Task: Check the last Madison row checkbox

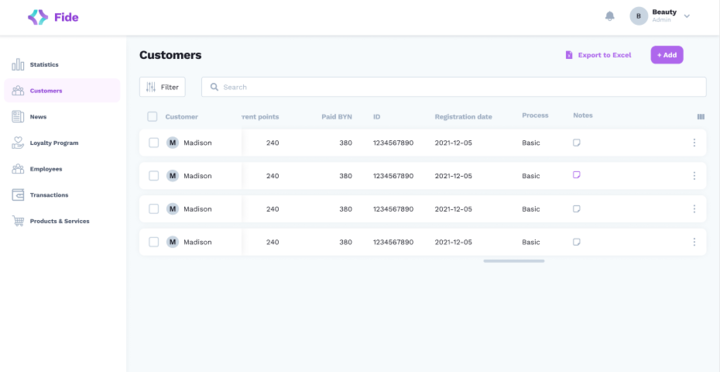Action: click(x=154, y=242)
